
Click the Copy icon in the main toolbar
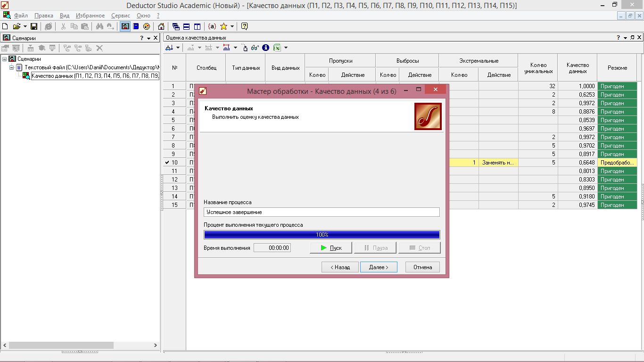[74, 26]
